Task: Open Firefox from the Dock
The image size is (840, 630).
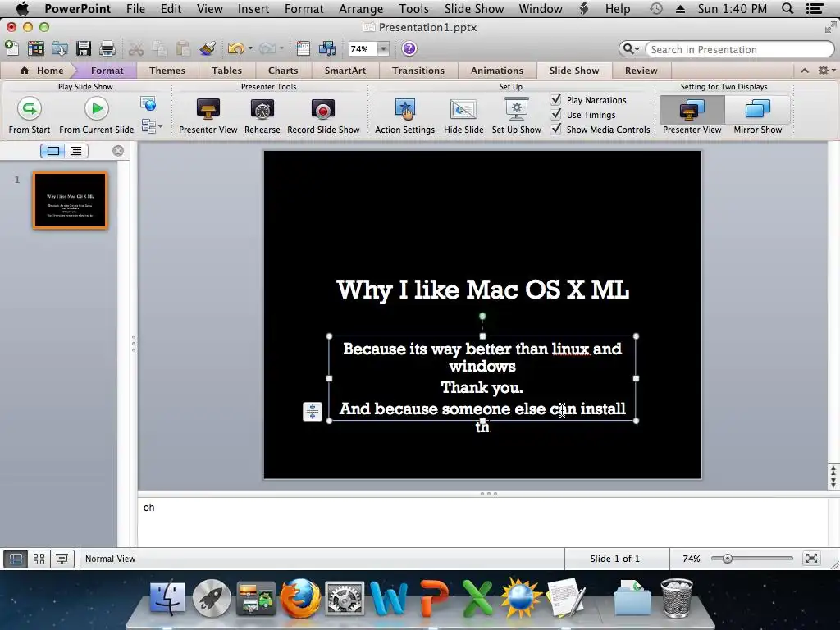Action: (x=300, y=598)
